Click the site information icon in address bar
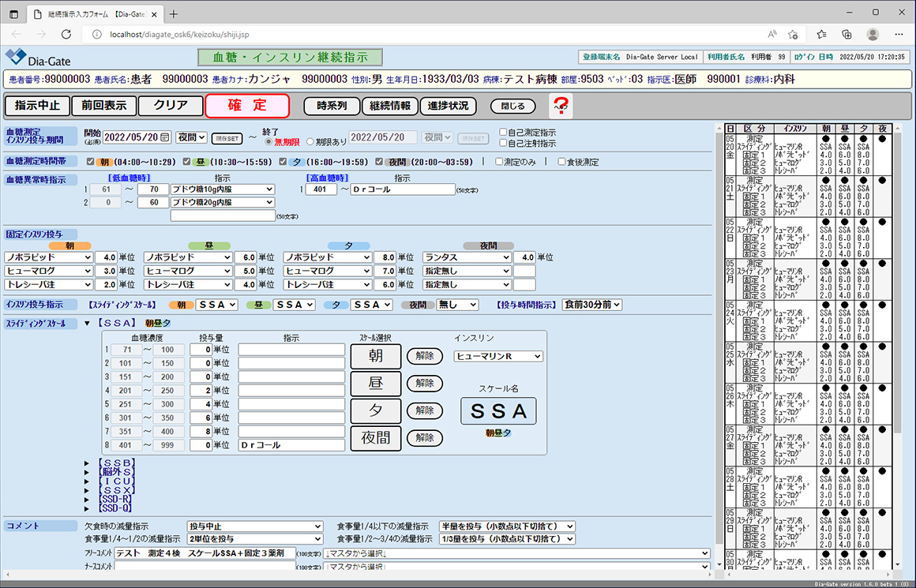This screenshot has width=916, height=588. click(97, 35)
